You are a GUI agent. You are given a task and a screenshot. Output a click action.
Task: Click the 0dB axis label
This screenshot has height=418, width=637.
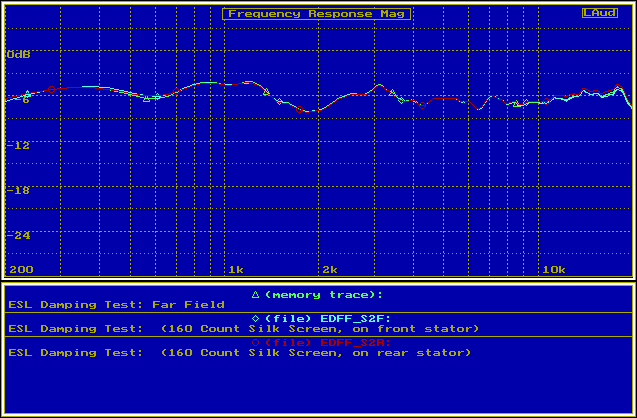(x=19, y=55)
